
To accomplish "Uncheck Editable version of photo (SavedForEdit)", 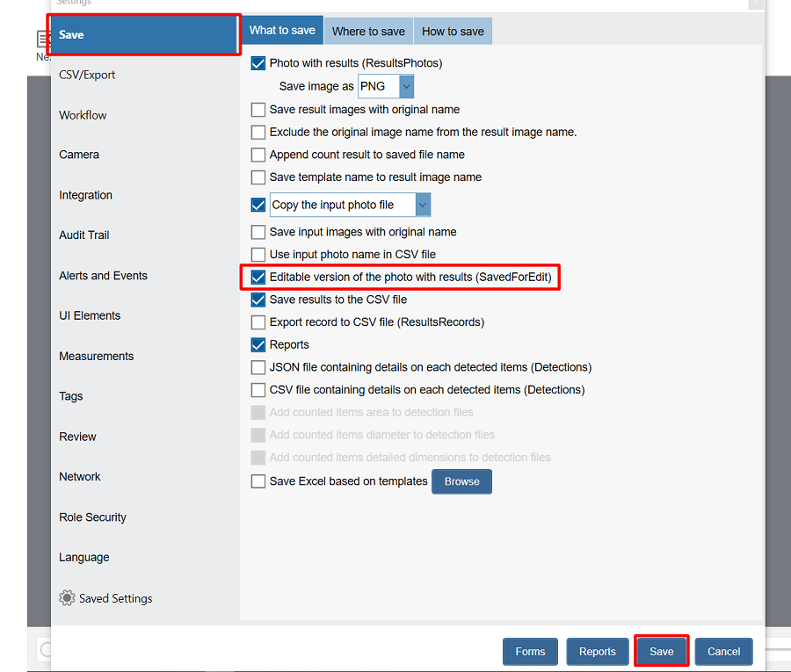I will click(258, 277).
